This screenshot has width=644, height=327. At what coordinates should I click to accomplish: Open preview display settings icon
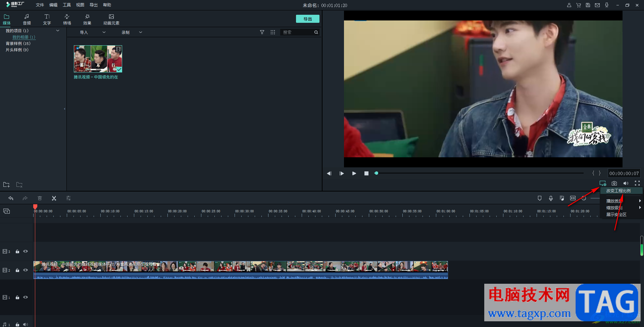pyautogui.click(x=603, y=183)
